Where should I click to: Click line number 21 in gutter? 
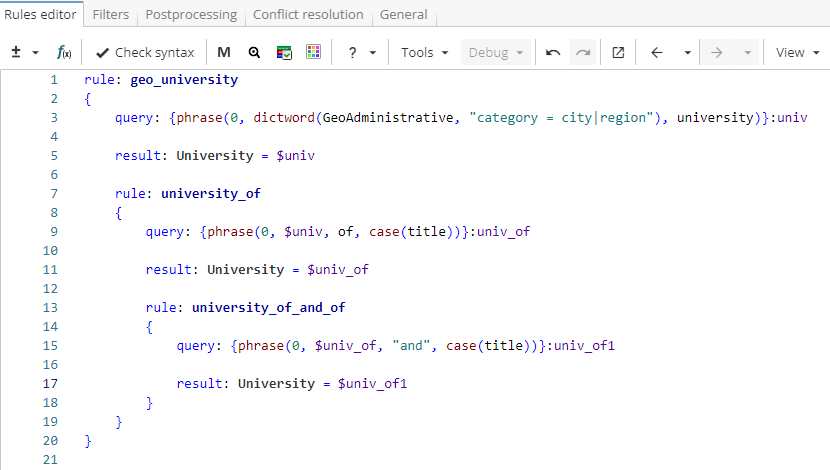[x=50, y=459]
